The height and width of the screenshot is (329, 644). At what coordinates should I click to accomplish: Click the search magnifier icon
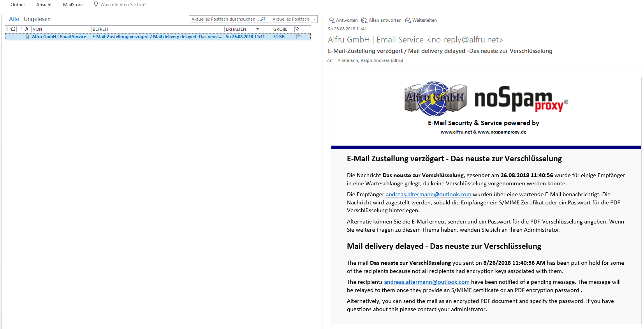pos(263,19)
